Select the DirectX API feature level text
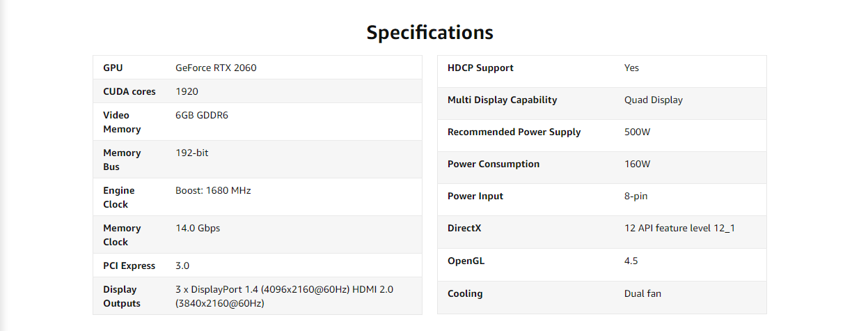868x331 pixels. click(x=679, y=228)
